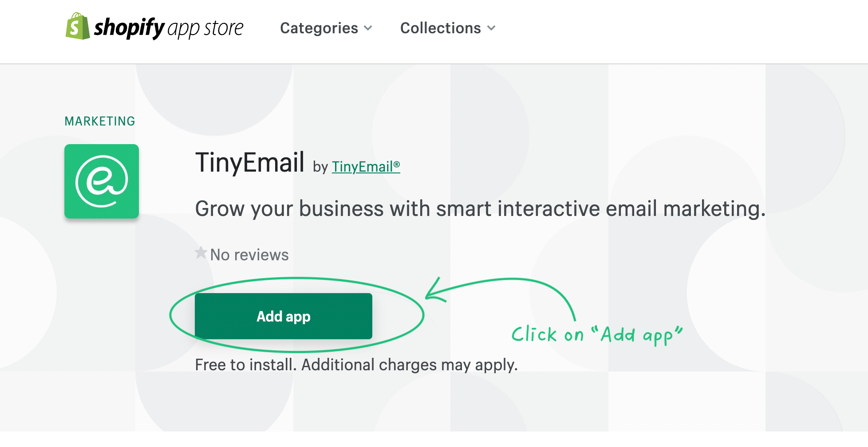Click the italic "app store" wordmark text
Viewport: 868px width, 447px height.
pyautogui.click(x=205, y=29)
